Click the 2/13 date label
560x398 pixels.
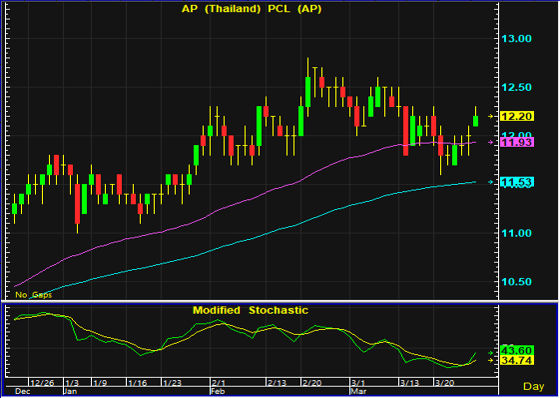pyautogui.click(x=277, y=383)
